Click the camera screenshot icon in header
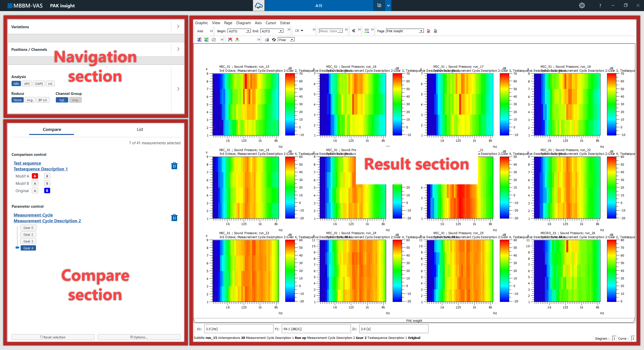Viewport: 644px width, 350px height. (x=379, y=6)
